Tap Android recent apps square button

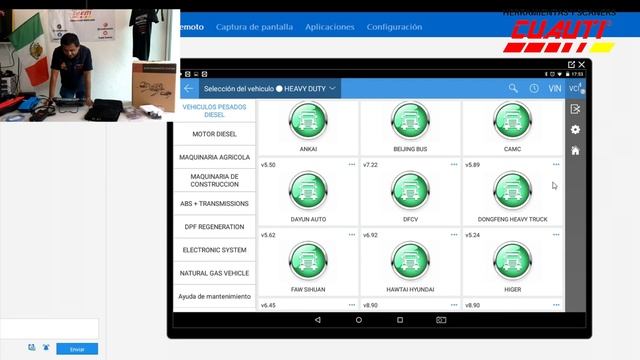(400, 320)
